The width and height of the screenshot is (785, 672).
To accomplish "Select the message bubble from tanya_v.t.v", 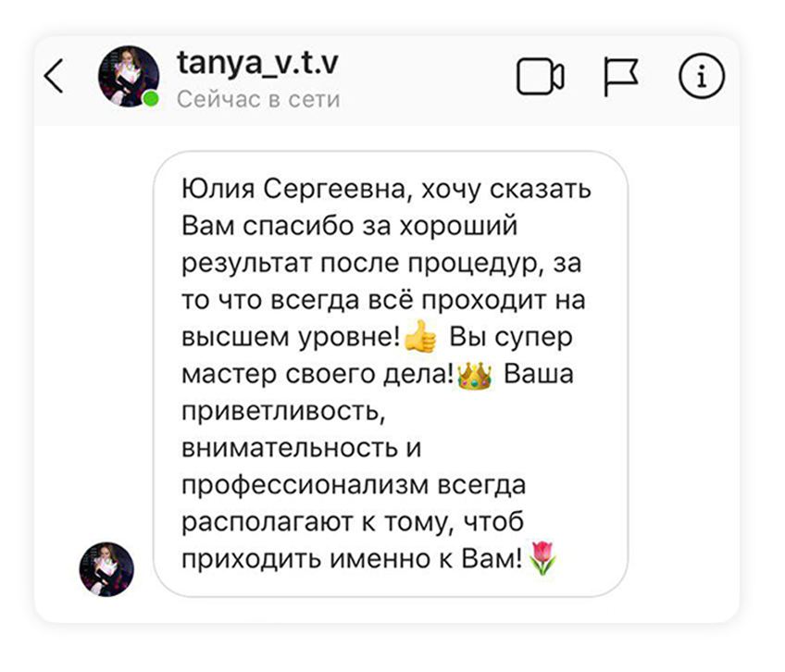I will (x=391, y=374).
